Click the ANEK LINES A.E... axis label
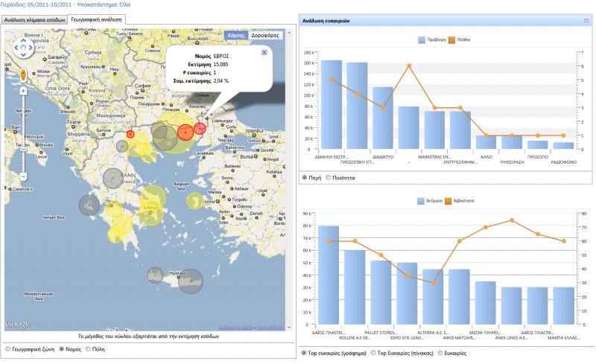Image resolution: width=596 pixels, height=364 pixels. [x=511, y=338]
